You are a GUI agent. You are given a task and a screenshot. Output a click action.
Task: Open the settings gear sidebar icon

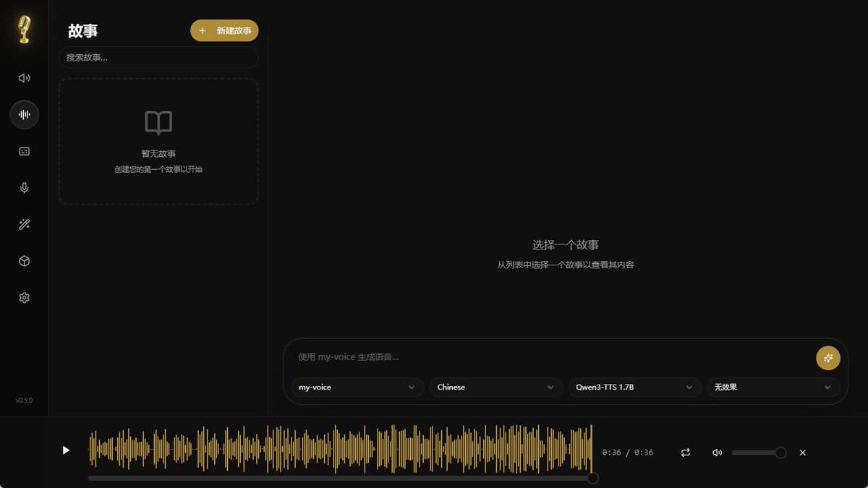25,298
